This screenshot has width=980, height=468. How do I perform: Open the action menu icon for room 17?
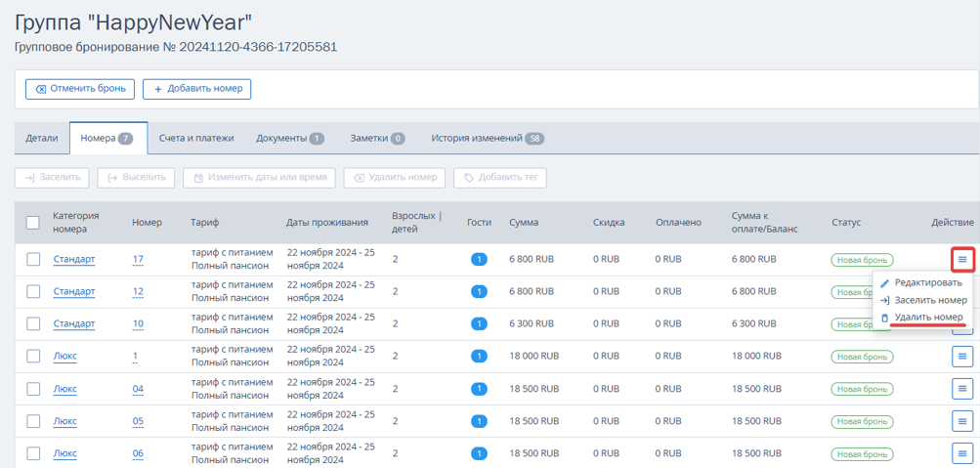click(962, 259)
